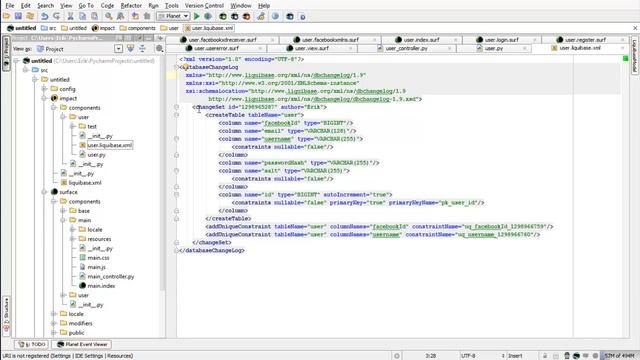The height and width of the screenshot is (360, 640).
Task: Expand the locale folder under untitled
Action: click(54, 314)
